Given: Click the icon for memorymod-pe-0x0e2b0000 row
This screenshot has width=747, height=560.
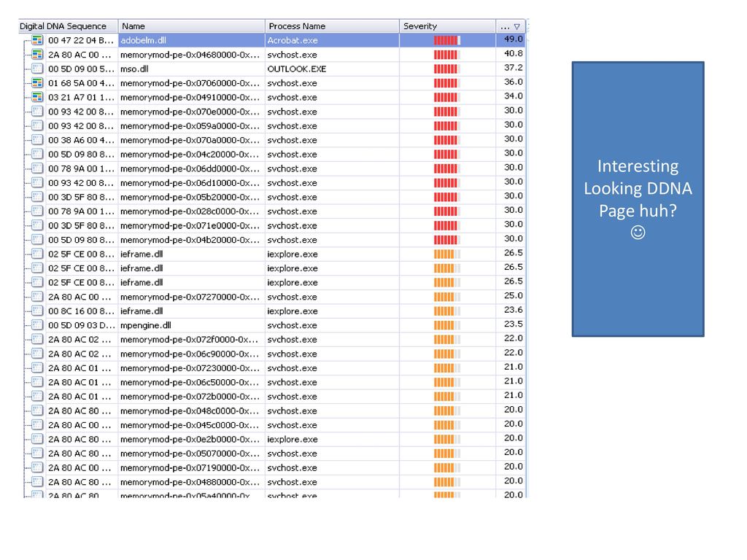Looking at the screenshot, I should pos(37,439).
